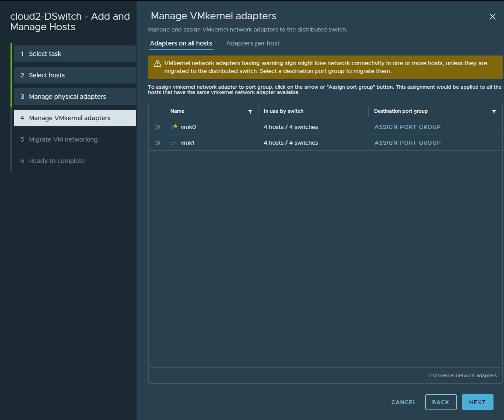Image resolution: width=504 pixels, height=420 pixels.
Task: Open the Name column filter
Action: (x=250, y=111)
